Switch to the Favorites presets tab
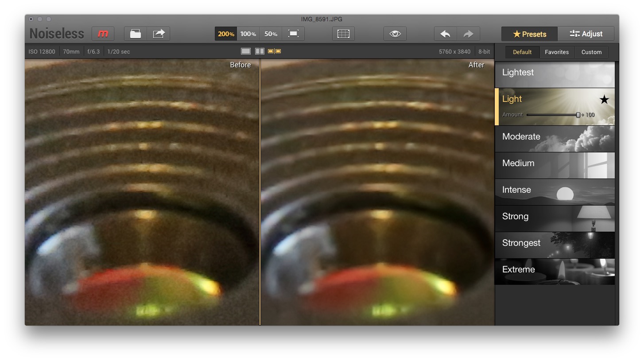The image size is (644, 361). (x=557, y=52)
